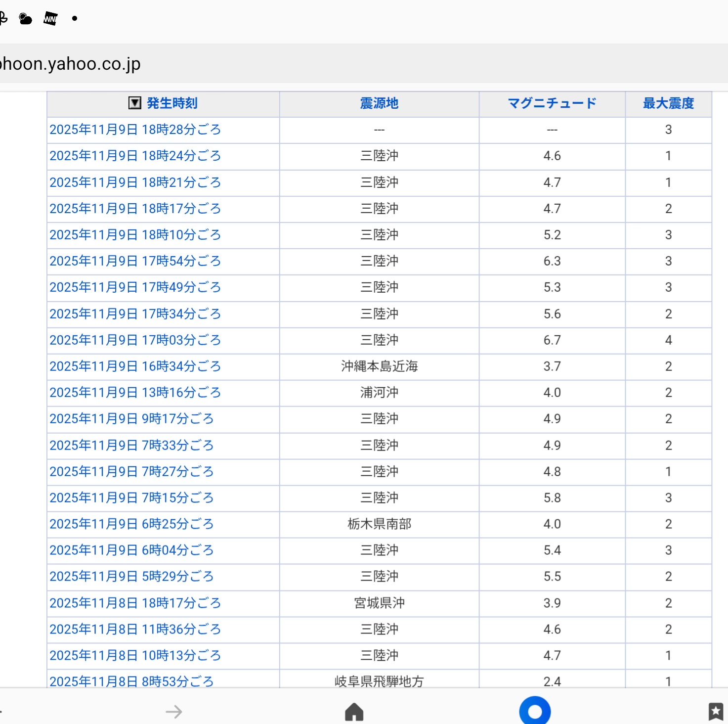Screen dimensions: 728x724
Task: Open the 17時54分 magnitude 6.3 earthquake link
Action: [x=135, y=261]
